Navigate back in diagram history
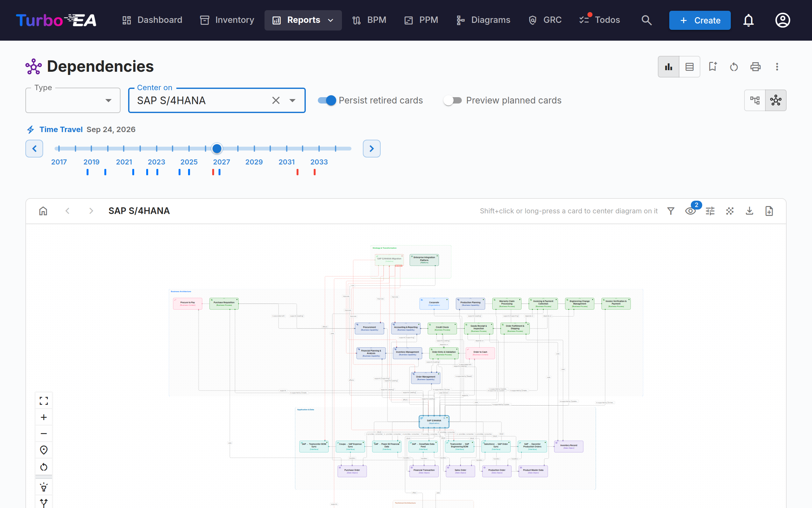 (68, 211)
